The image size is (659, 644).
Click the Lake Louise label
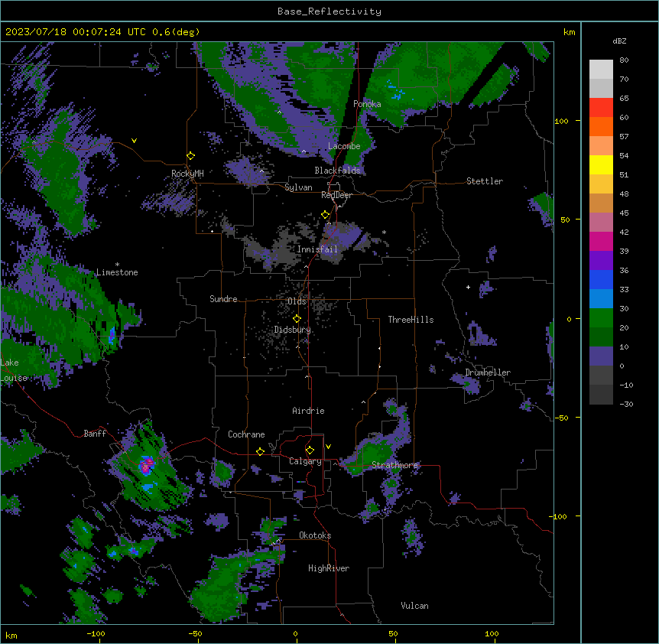point(14,370)
